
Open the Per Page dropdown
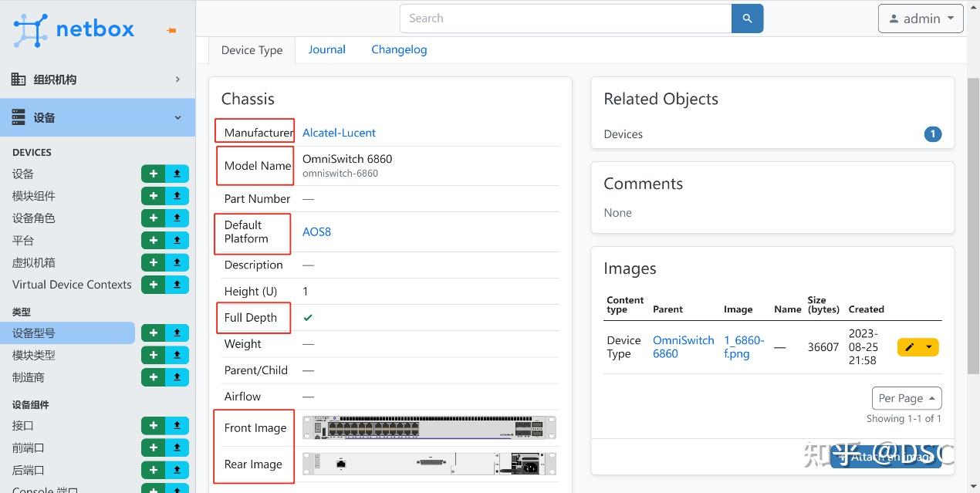[907, 398]
